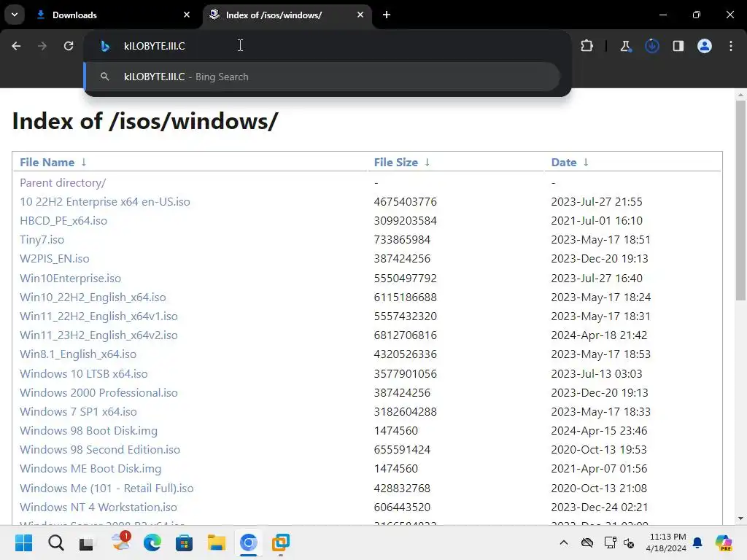The width and height of the screenshot is (747, 560).
Task: Click Windows ME Boot Disk.img
Action: coord(90,469)
